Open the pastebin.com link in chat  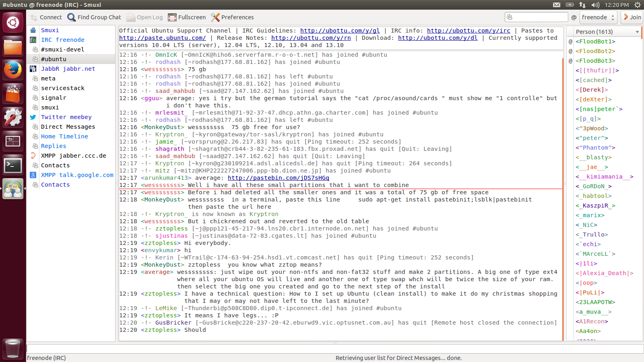click(x=278, y=178)
